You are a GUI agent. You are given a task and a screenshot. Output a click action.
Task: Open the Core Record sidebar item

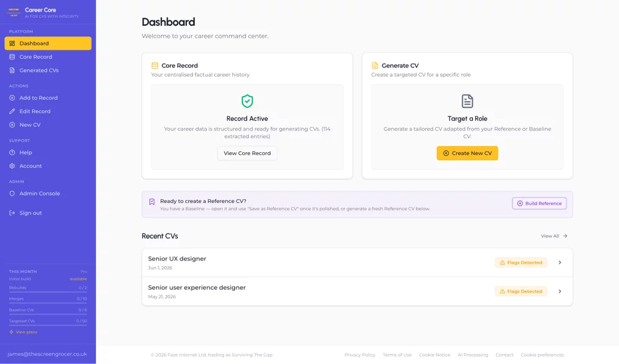pyautogui.click(x=48, y=57)
